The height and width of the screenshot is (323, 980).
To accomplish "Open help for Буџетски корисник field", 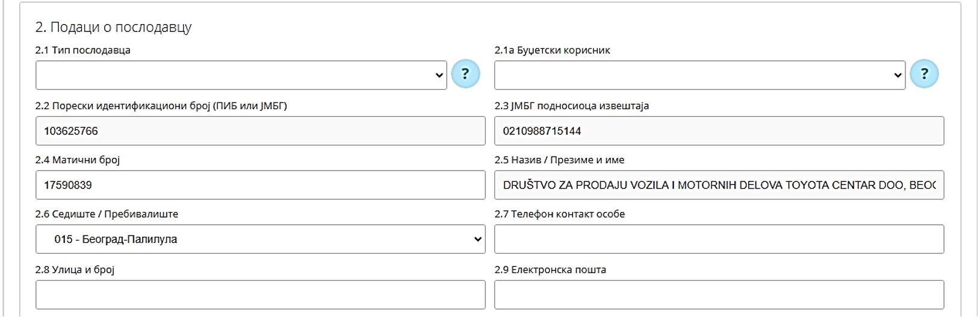I will 924,74.
